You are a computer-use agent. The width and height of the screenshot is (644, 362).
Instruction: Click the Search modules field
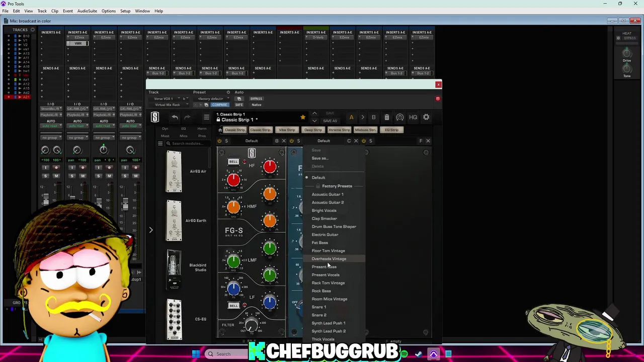187,144
